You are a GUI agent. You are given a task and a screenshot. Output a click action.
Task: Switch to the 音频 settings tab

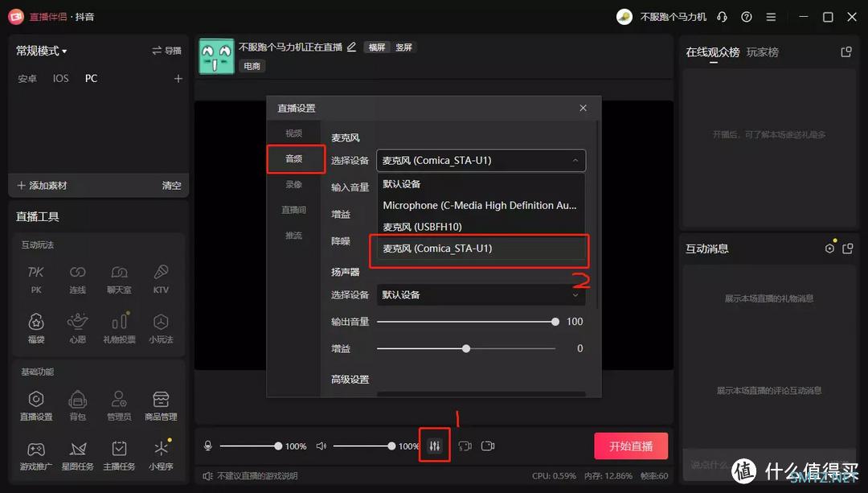[x=294, y=158]
